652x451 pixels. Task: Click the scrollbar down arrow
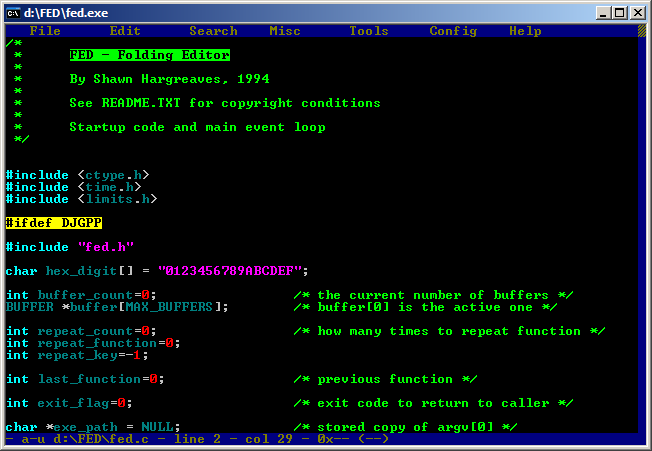640,437
